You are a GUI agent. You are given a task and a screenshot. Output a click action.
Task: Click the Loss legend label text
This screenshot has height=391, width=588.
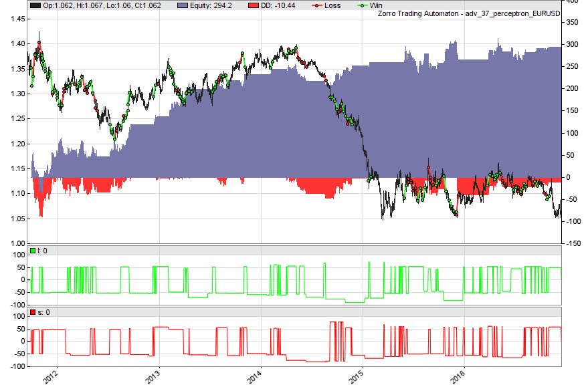click(x=332, y=5)
